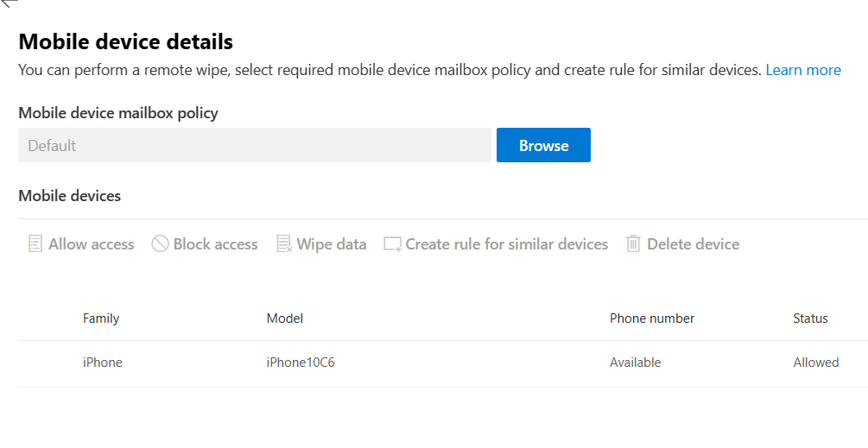The image size is (868, 448).
Task: Click the Phone number column header
Action: [652, 319]
